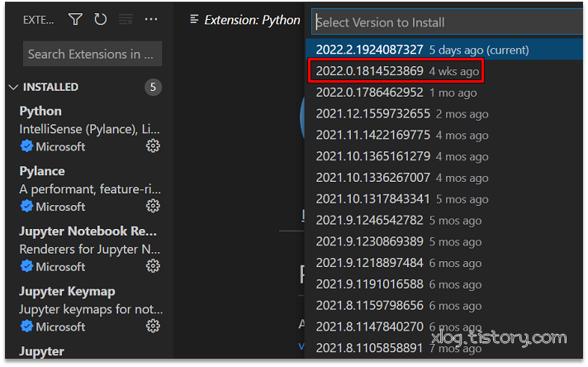Pick version 2021.8.1105858891
This screenshot has width=588, height=367.
[x=444, y=348]
